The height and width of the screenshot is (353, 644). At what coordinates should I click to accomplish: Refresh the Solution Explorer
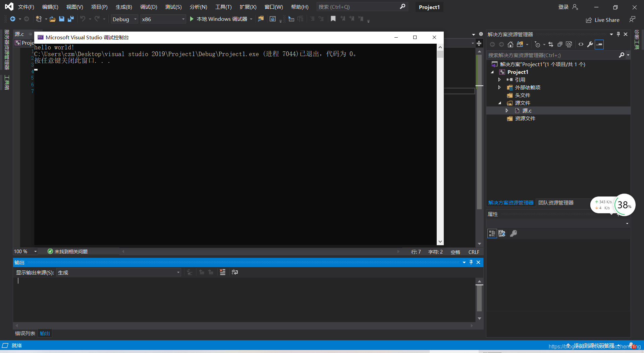coord(551,44)
